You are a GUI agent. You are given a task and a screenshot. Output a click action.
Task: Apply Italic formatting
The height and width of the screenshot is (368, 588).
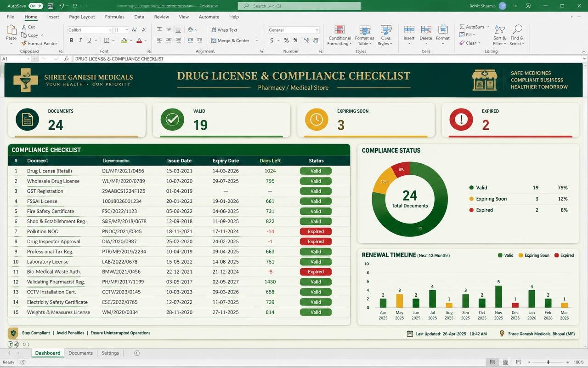point(80,40)
